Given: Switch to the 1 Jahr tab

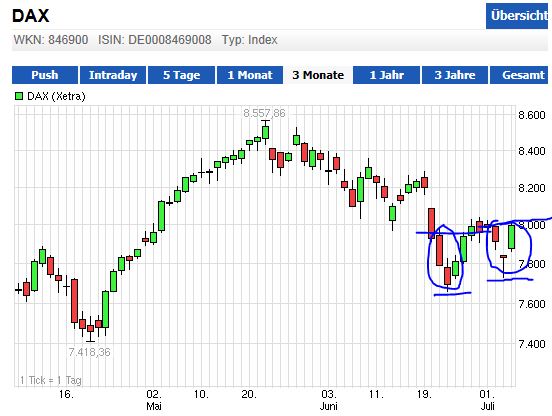Looking at the screenshot, I should [386, 75].
